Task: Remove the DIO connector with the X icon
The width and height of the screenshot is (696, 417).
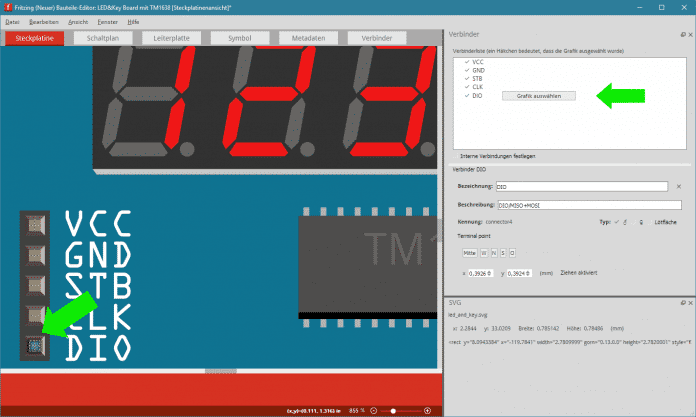Action: pos(678,186)
